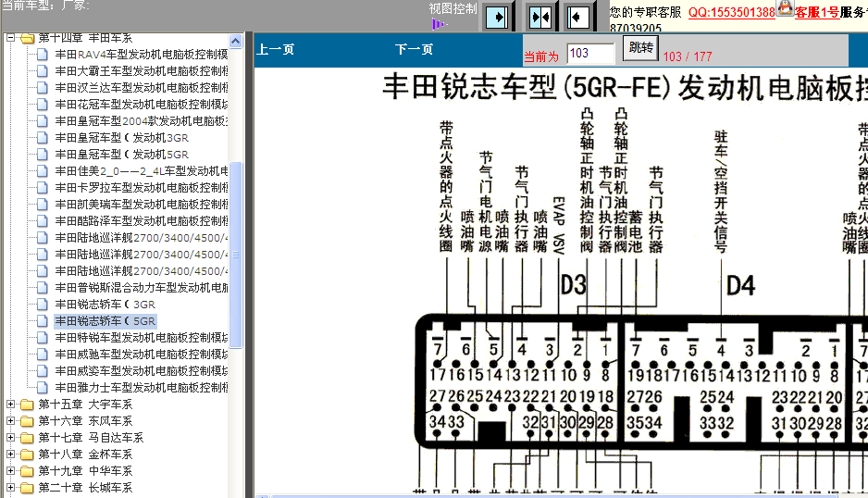
Task: Click the 驻车/空挡开关信号 label in diagram
Action: pos(721,192)
